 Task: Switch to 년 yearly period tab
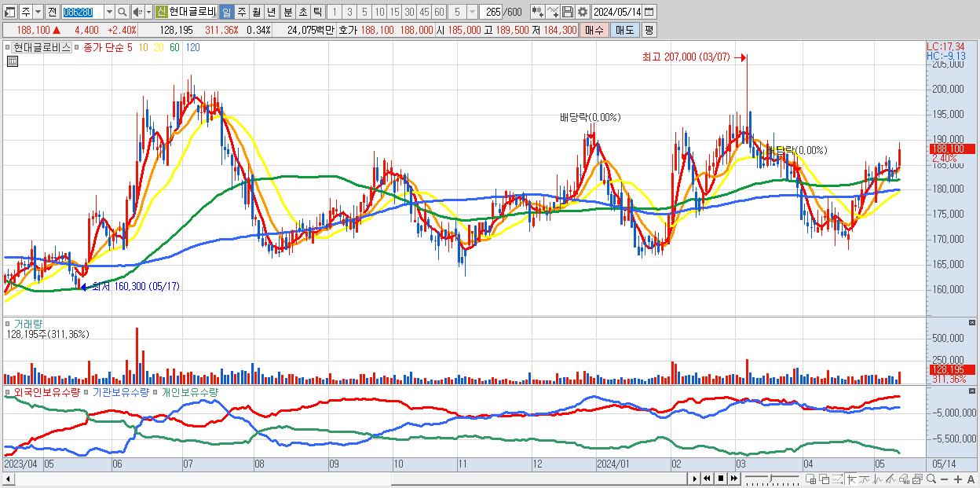point(271,13)
